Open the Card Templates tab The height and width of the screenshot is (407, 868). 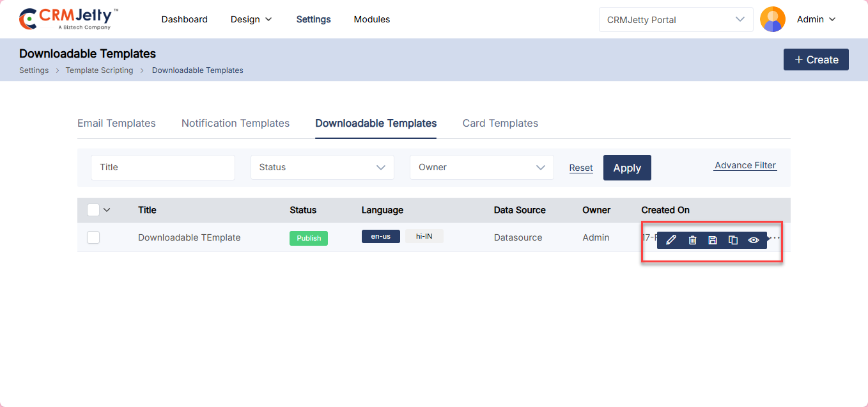click(x=500, y=123)
